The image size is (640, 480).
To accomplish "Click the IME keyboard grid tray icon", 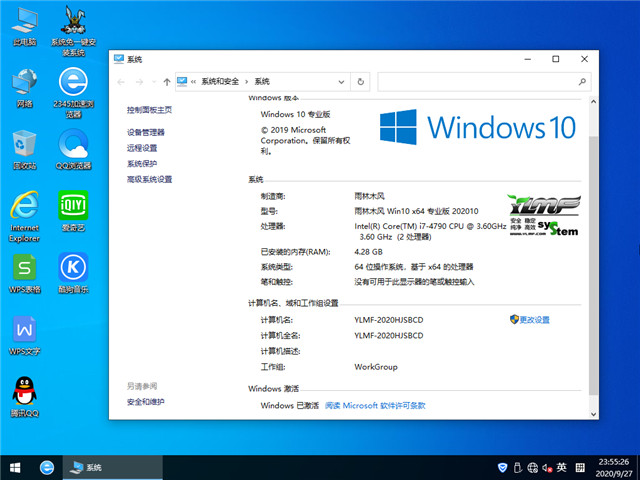I will coord(580,468).
